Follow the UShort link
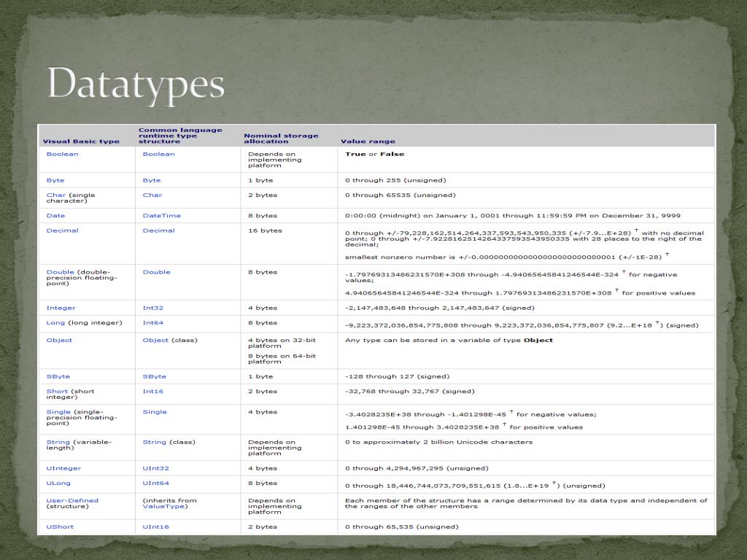Screen dimensions: 747x560 60,527
